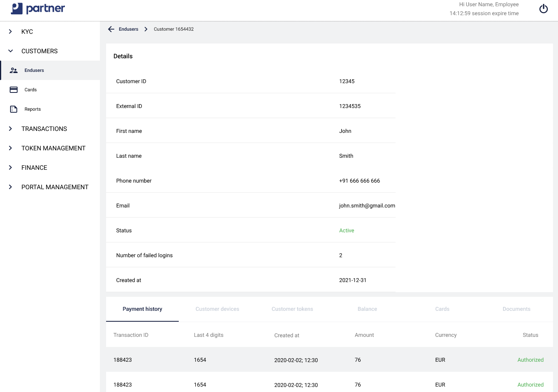Select the Balance tab
The height and width of the screenshot is (392, 558).
[367, 309]
